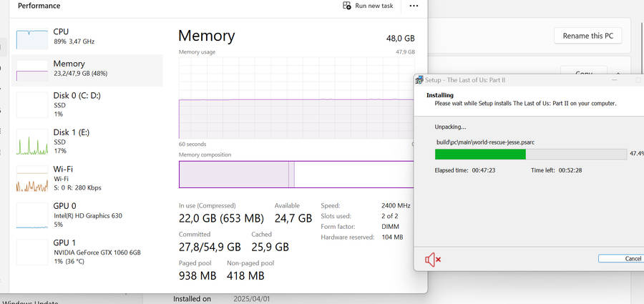Viewport: 644px width, 304px height.
Task: Open the three-dots more options menu
Action: [x=414, y=6]
